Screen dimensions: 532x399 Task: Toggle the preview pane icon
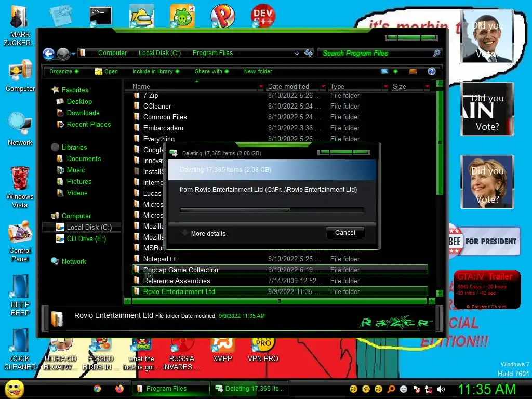(x=413, y=71)
